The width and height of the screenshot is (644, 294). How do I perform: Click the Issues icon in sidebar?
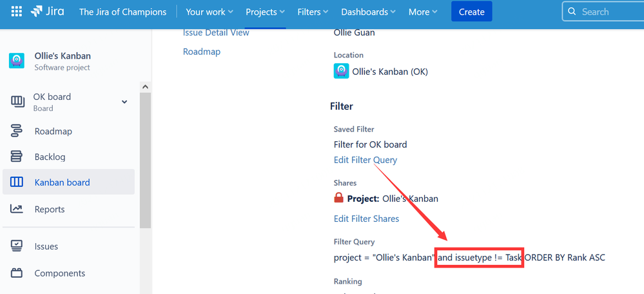(x=16, y=246)
